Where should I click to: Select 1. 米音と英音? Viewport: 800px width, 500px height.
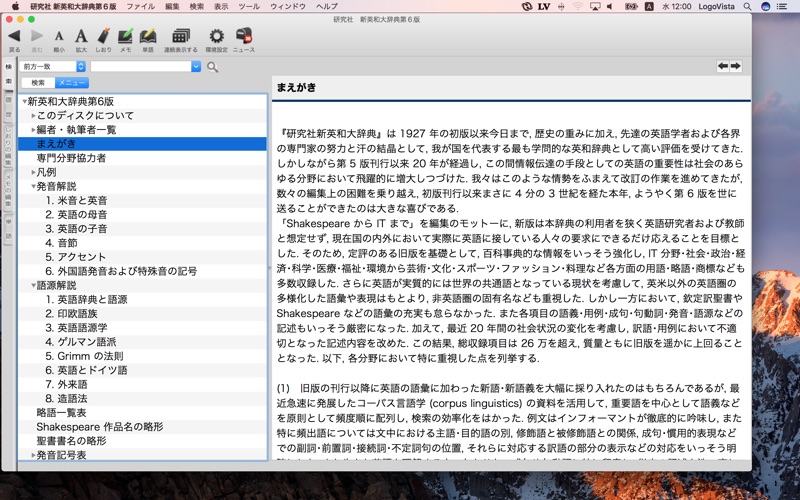[142, 201]
